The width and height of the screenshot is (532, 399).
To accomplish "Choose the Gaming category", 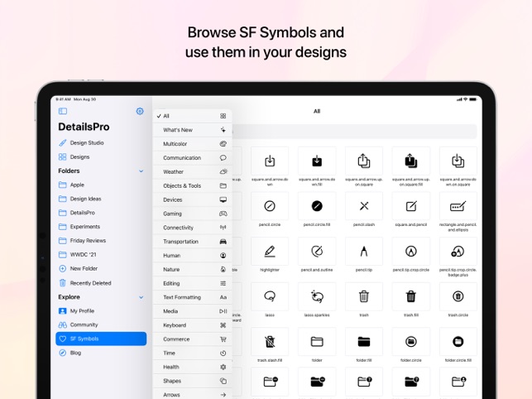I will point(193,214).
